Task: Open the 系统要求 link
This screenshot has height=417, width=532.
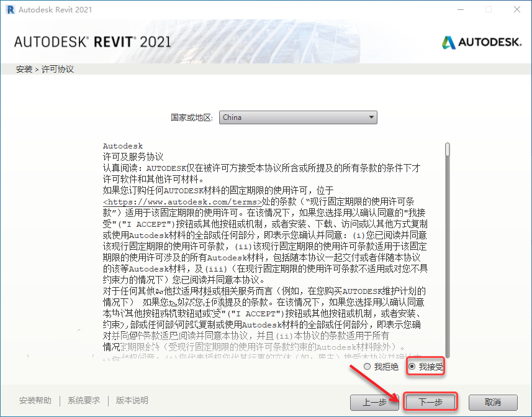Action: pyautogui.click(x=84, y=400)
